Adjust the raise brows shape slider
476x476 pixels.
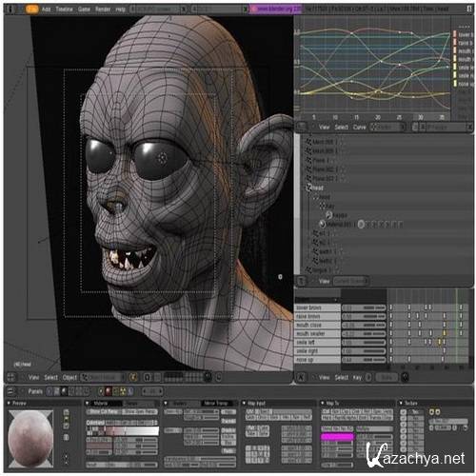click(x=364, y=316)
